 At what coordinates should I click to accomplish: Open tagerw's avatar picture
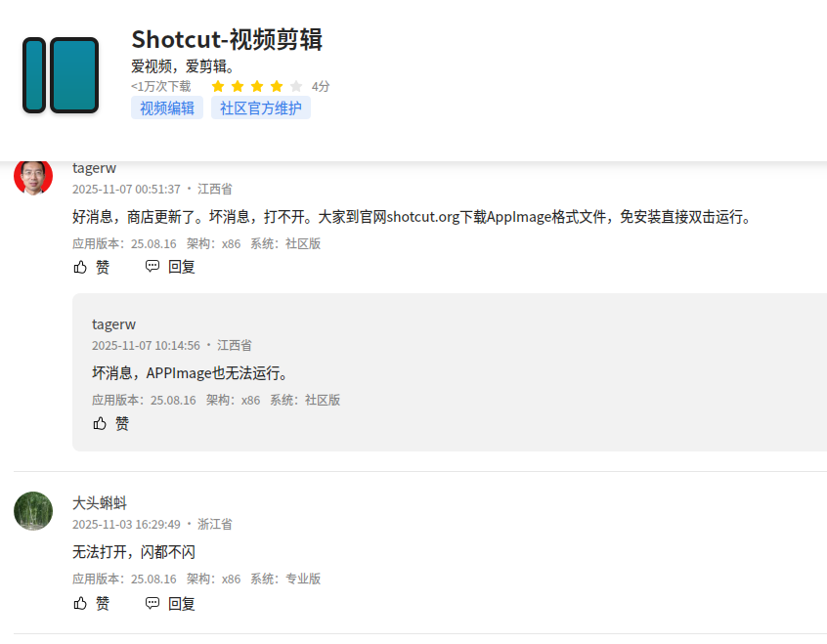click(33, 178)
